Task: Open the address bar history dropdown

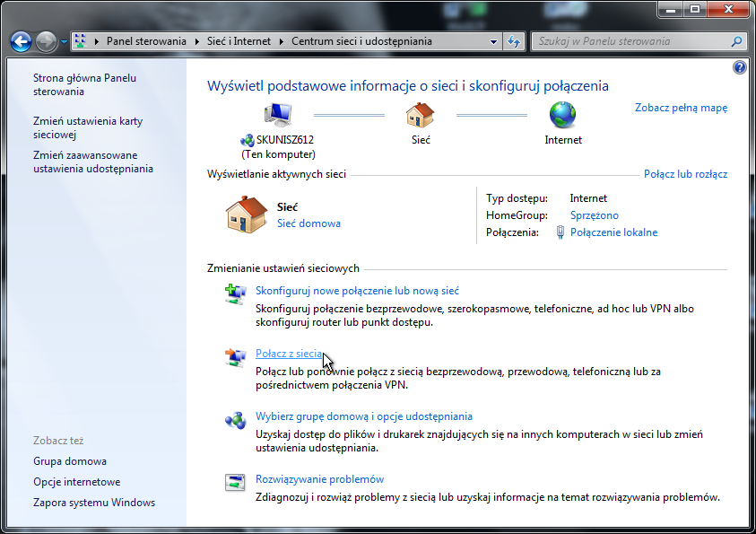Action: pos(494,41)
